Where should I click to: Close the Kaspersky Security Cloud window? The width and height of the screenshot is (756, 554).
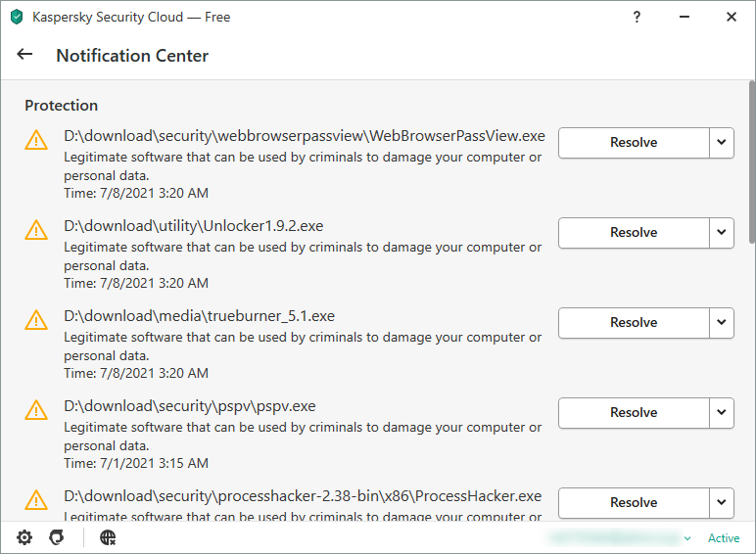pos(732,17)
